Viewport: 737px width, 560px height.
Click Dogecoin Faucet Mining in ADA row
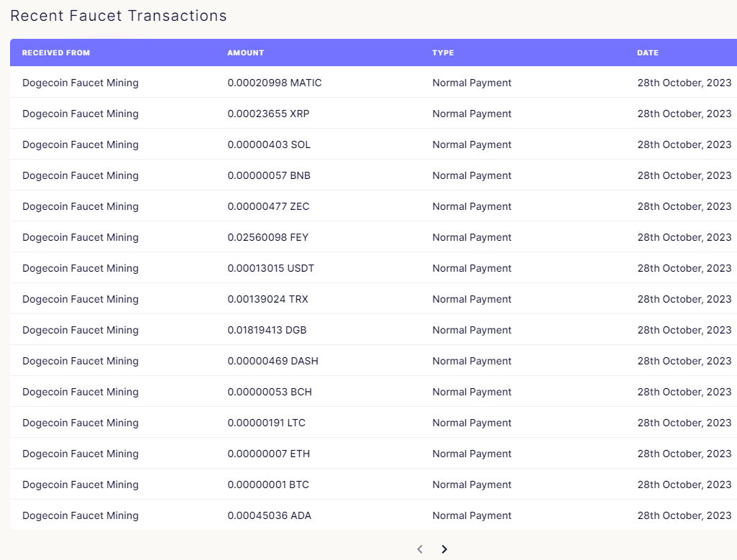coord(81,516)
